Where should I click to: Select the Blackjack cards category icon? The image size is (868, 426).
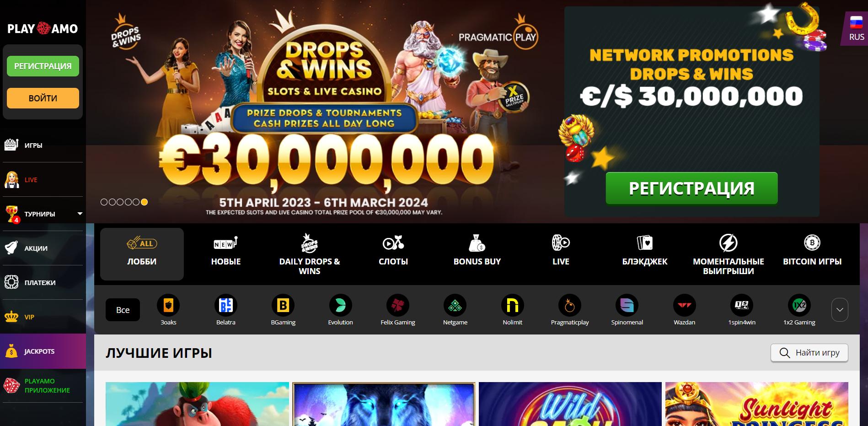coord(644,243)
